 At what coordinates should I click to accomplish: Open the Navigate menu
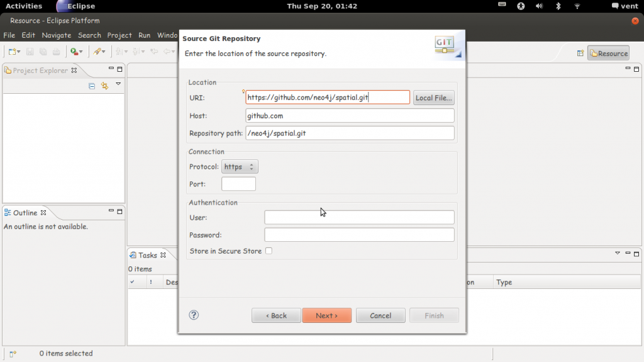point(56,35)
